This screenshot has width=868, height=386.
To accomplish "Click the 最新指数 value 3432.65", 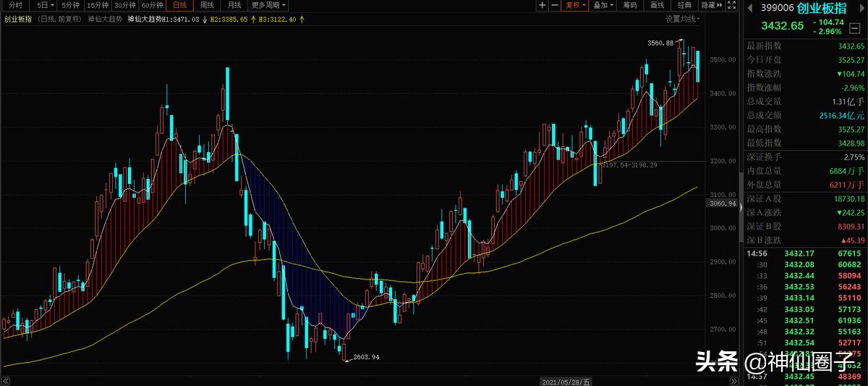I will (851, 46).
